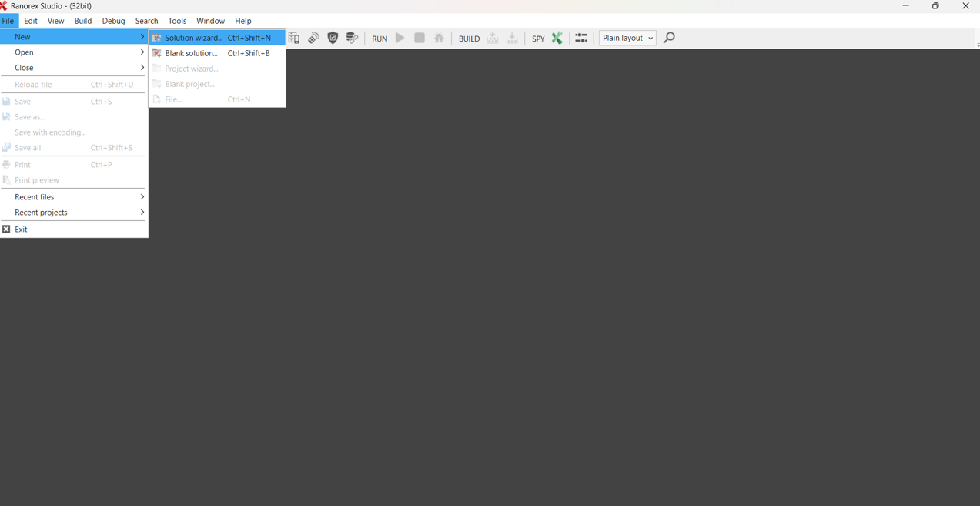Click the greyed Print preview entry
The image size is (980, 506).
pyautogui.click(x=74, y=180)
